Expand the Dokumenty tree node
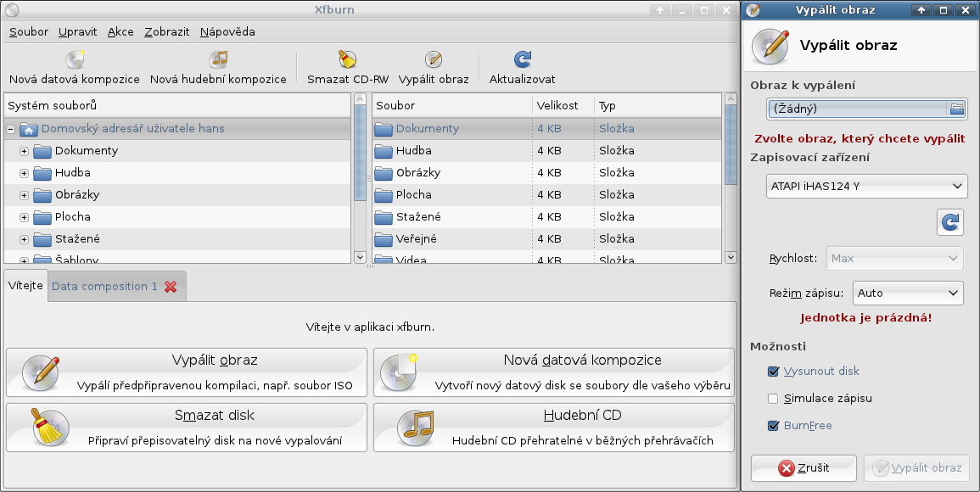 (24, 151)
